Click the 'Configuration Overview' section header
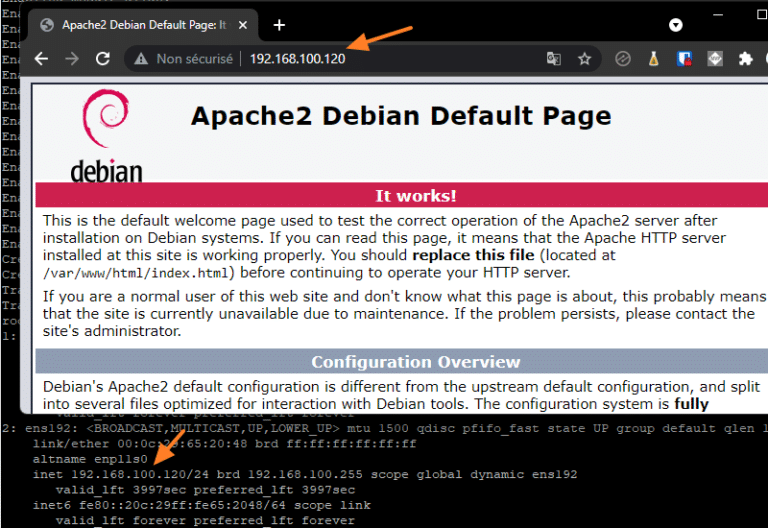 coord(415,362)
